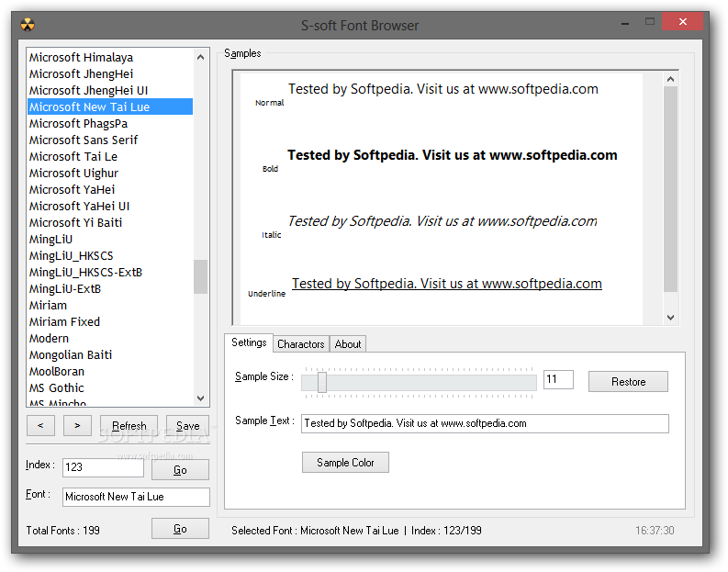Select Modern font
Image resolution: width=728 pixels, height=572 pixels.
pyautogui.click(x=110, y=339)
